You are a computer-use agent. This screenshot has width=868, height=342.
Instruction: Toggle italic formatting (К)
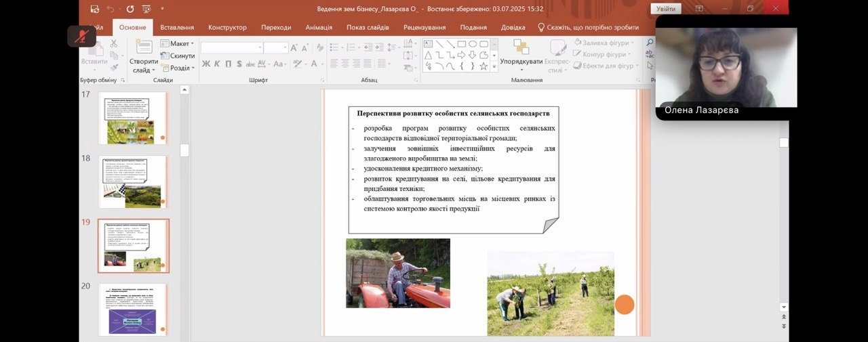pos(216,64)
